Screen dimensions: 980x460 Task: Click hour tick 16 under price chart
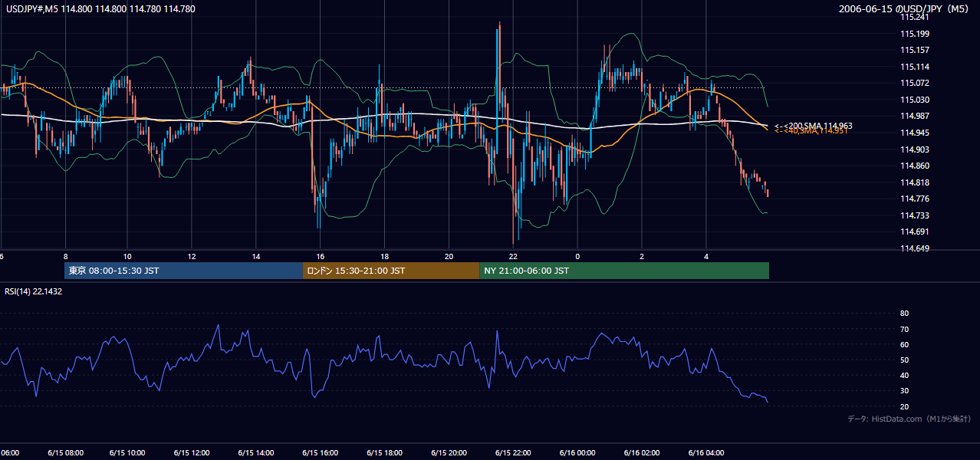pos(320,256)
